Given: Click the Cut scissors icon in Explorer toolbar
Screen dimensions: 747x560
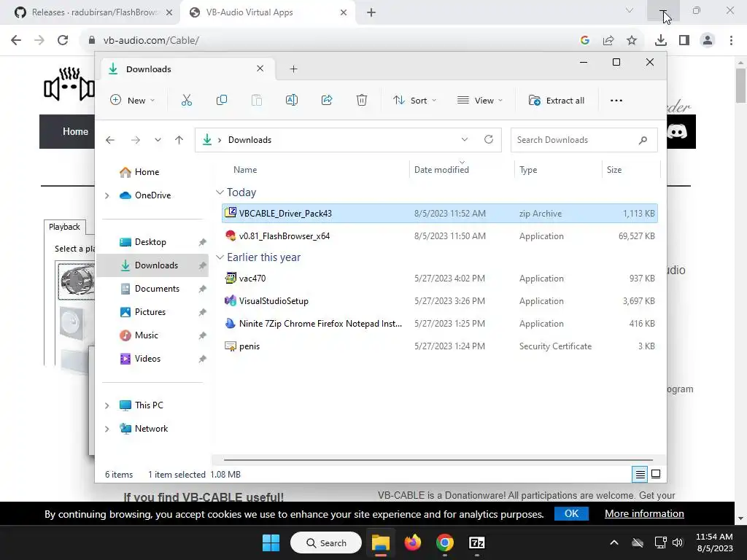Looking at the screenshot, I should tap(186, 100).
